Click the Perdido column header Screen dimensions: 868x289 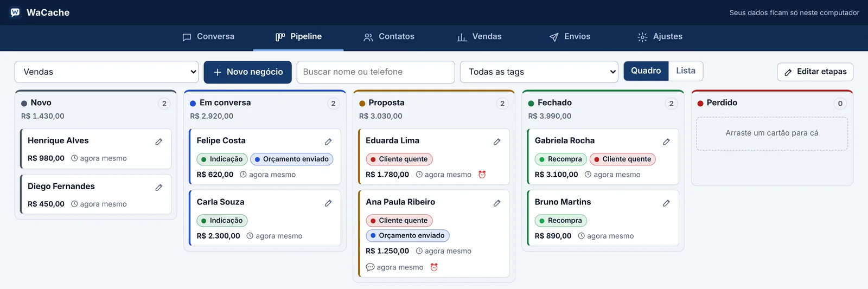[x=722, y=103]
